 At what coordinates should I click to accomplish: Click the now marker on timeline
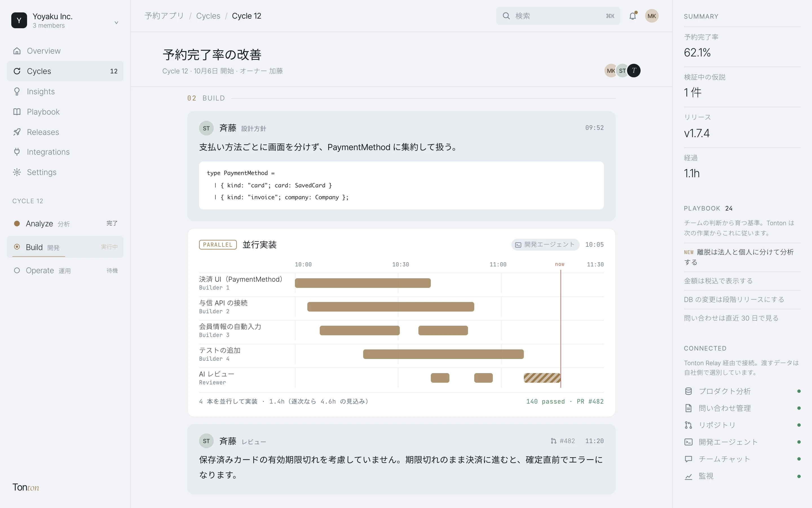560,264
